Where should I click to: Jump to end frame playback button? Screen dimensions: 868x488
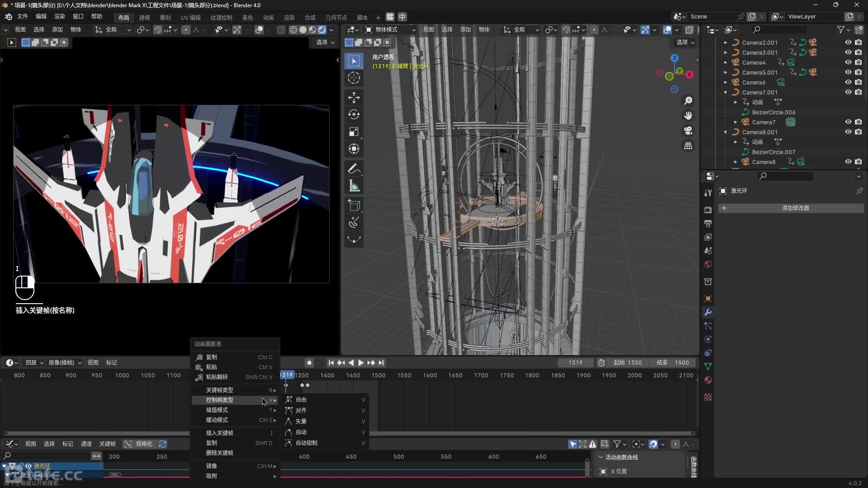381,363
